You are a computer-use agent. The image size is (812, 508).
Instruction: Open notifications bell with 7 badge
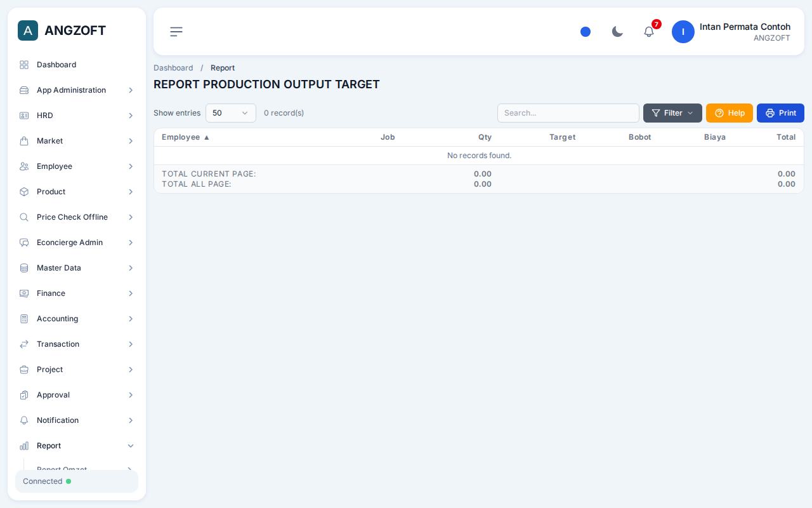(x=649, y=32)
